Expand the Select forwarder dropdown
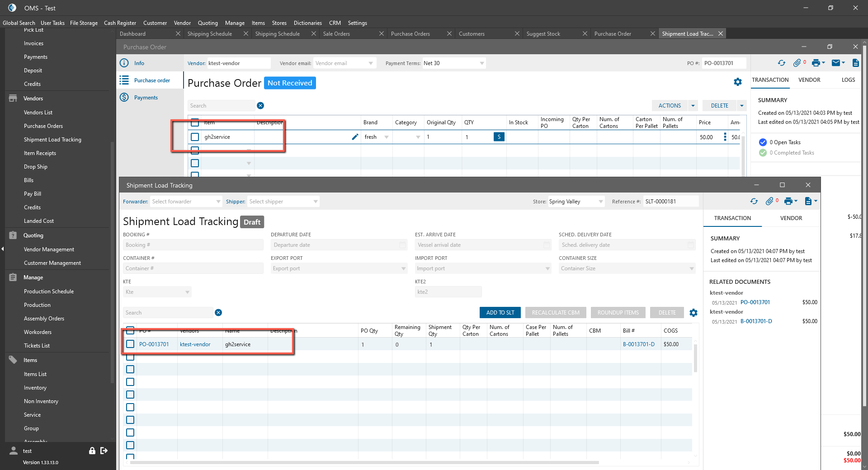868x470 pixels. [218, 202]
